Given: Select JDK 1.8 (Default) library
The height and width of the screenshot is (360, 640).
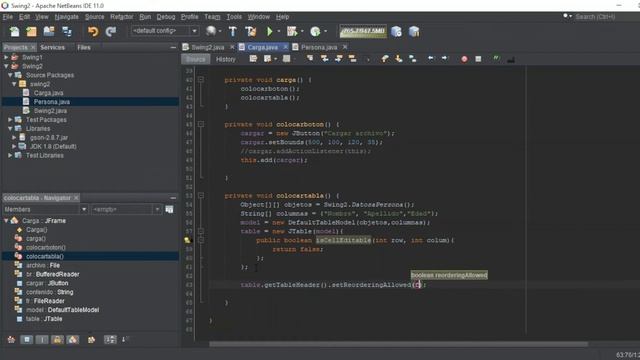Looking at the screenshot, I should (53, 147).
